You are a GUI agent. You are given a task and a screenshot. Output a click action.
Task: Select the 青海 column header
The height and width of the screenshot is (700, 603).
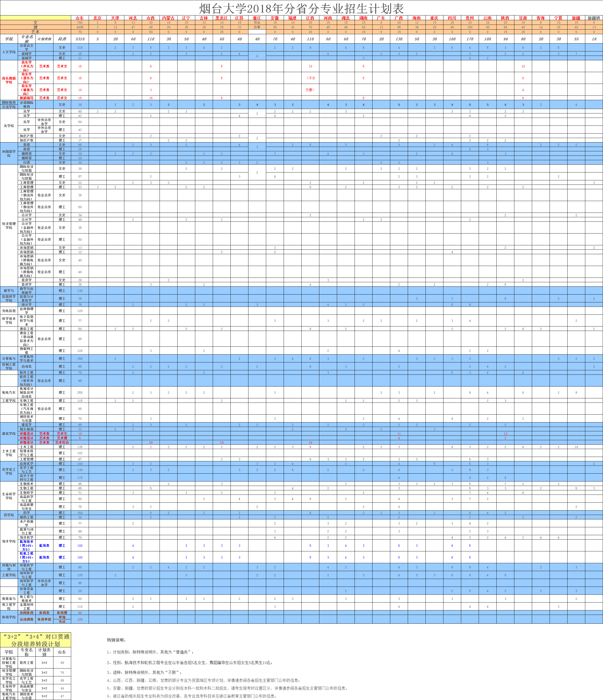(541, 18)
